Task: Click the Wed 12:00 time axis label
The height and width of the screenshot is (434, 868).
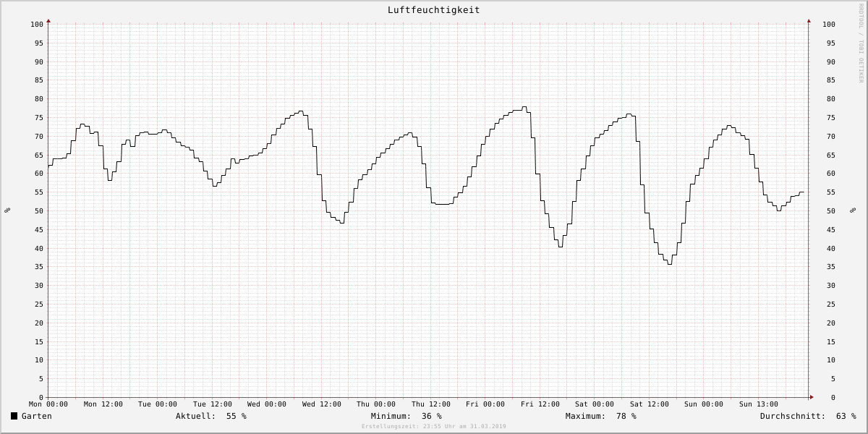Action: [x=322, y=404]
